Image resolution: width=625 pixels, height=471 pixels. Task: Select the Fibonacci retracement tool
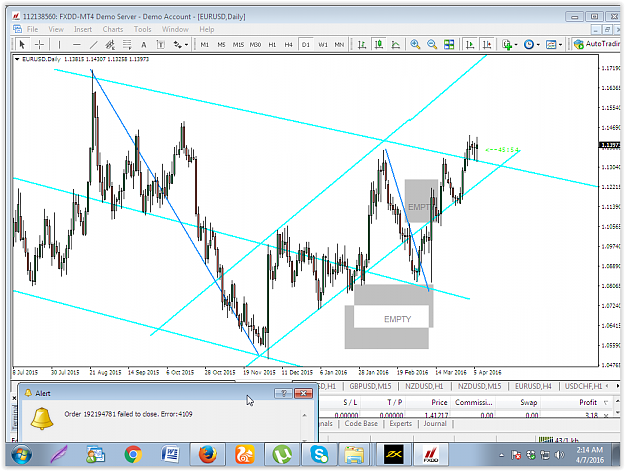pos(127,45)
